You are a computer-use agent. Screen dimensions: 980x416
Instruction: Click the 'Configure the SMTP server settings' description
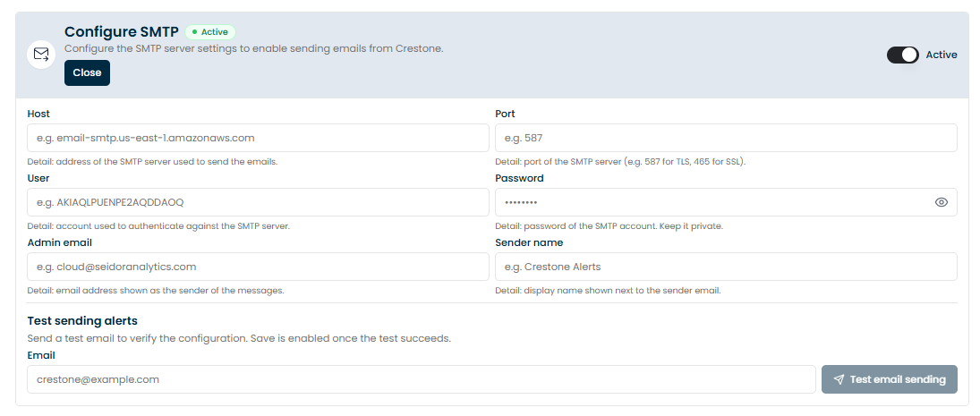point(254,48)
